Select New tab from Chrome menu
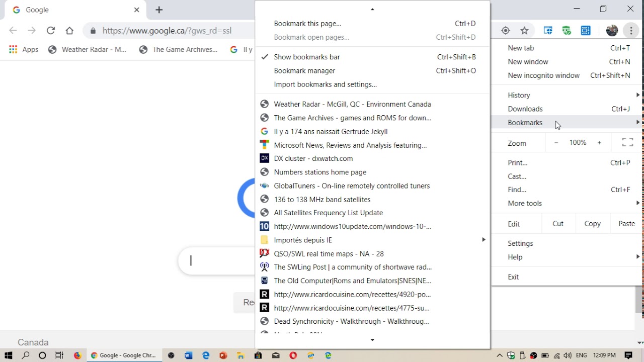The width and height of the screenshot is (644, 362). [568, 48]
